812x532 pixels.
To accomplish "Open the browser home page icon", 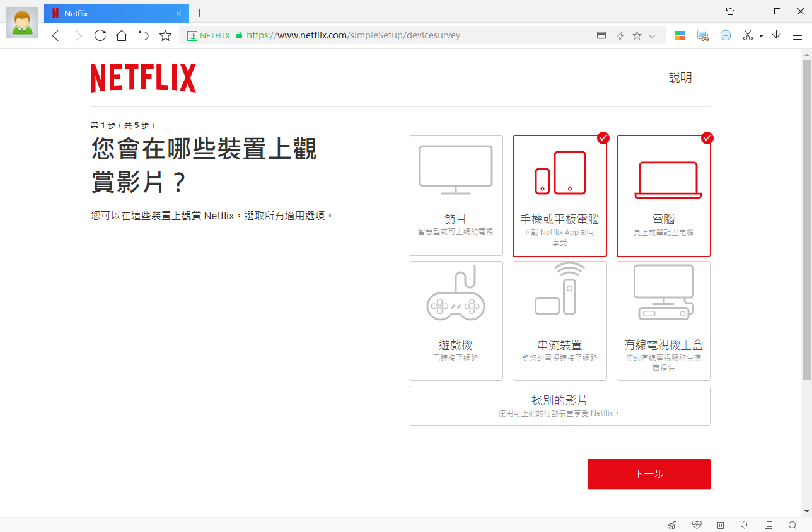I will coord(122,35).
